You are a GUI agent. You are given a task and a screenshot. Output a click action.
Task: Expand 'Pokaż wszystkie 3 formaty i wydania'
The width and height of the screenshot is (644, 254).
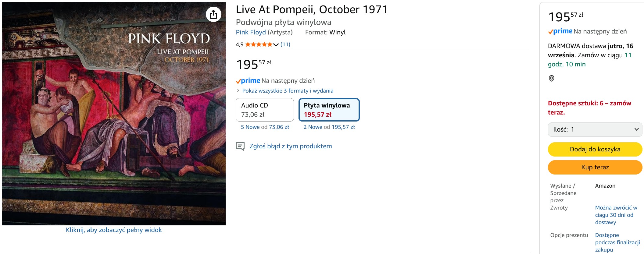(288, 91)
